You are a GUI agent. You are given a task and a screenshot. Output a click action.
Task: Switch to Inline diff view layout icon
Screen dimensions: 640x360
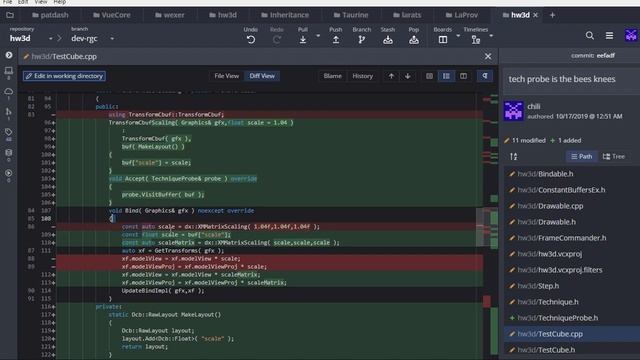(446, 76)
